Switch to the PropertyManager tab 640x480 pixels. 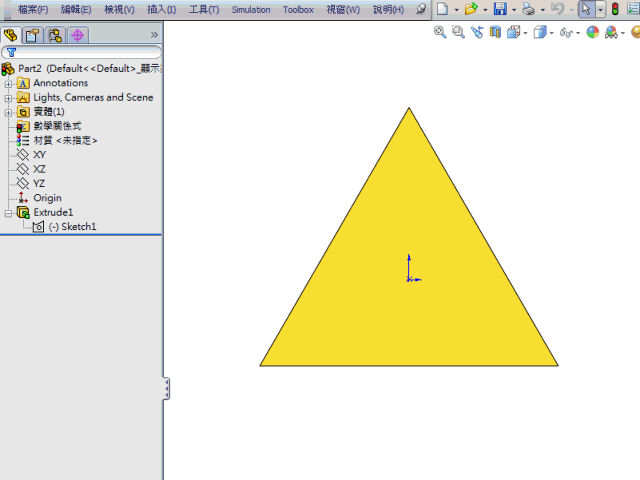point(32,35)
